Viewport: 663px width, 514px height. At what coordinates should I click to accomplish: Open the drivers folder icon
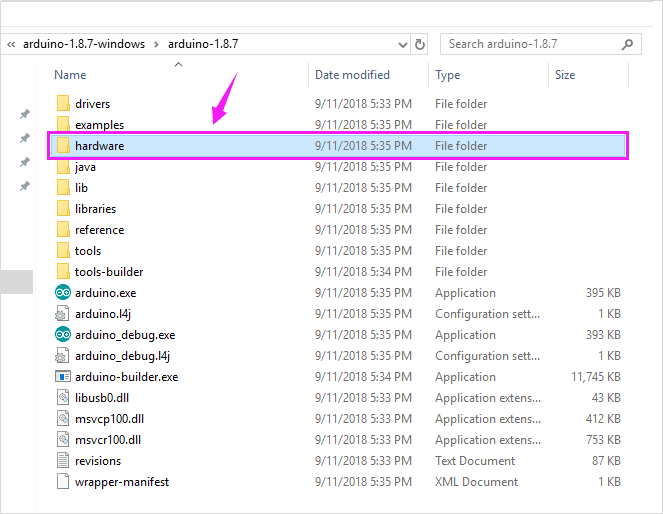click(63, 104)
